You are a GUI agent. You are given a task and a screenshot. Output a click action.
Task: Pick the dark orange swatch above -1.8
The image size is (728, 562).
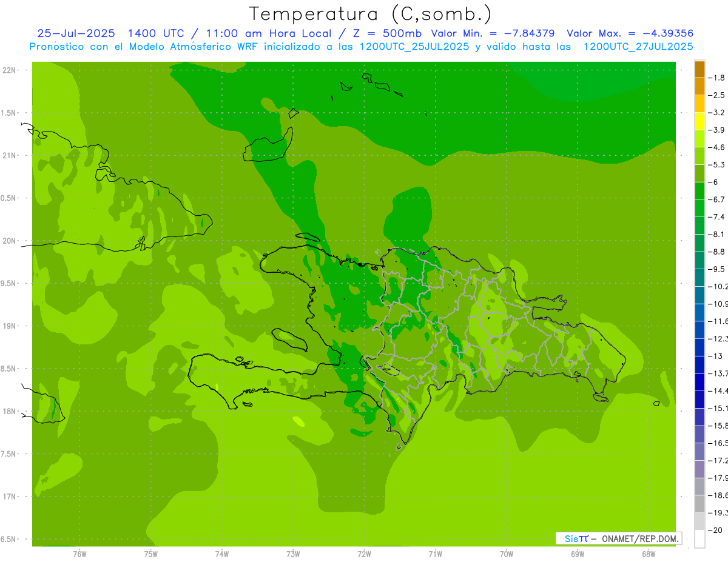[x=700, y=69]
